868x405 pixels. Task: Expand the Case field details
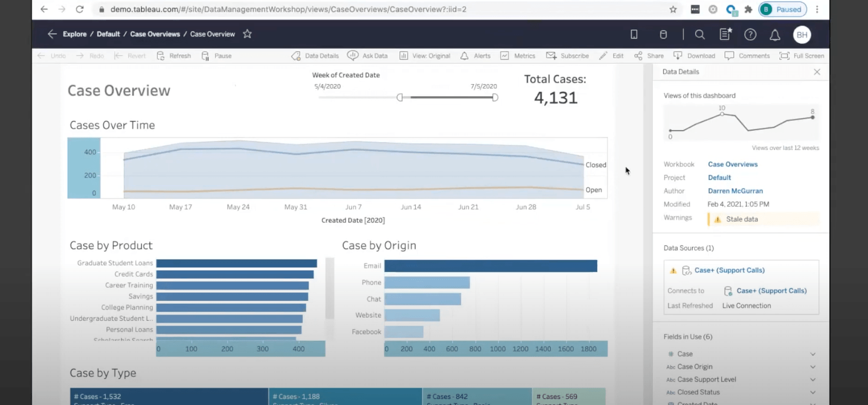(812, 354)
